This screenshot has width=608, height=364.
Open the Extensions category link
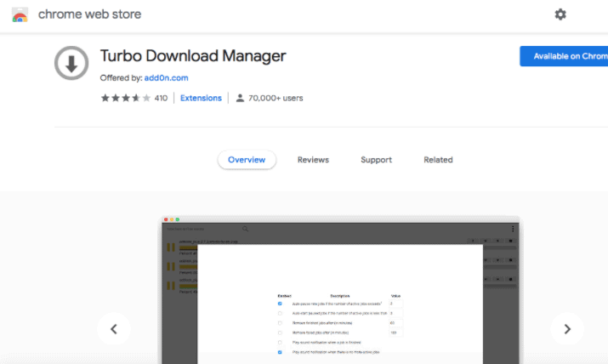[201, 98]
